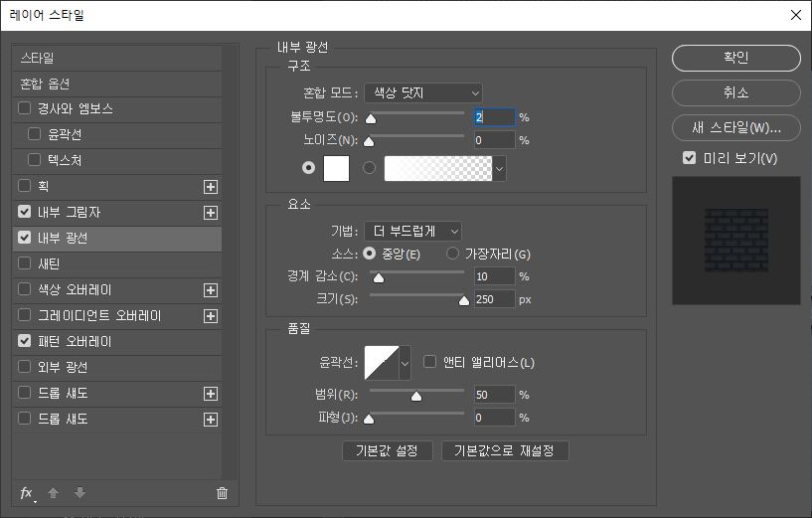
Task: Select the 색상 오버레이 effect row
Action: 117,290
